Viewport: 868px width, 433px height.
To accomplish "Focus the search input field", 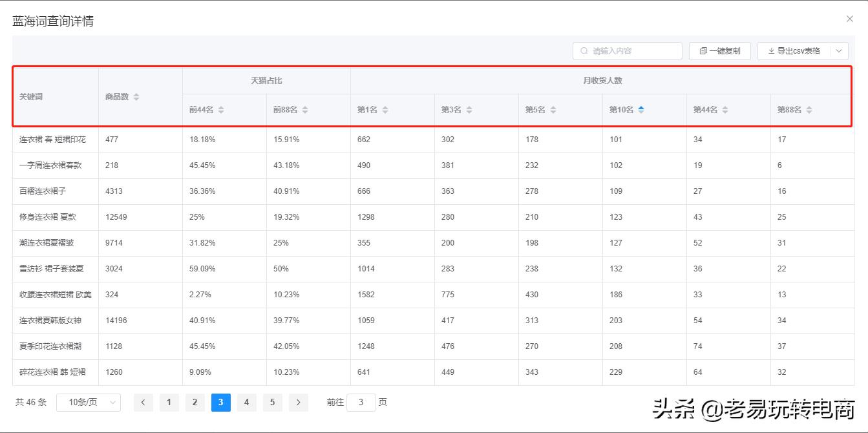I will [x=633, y=51].
